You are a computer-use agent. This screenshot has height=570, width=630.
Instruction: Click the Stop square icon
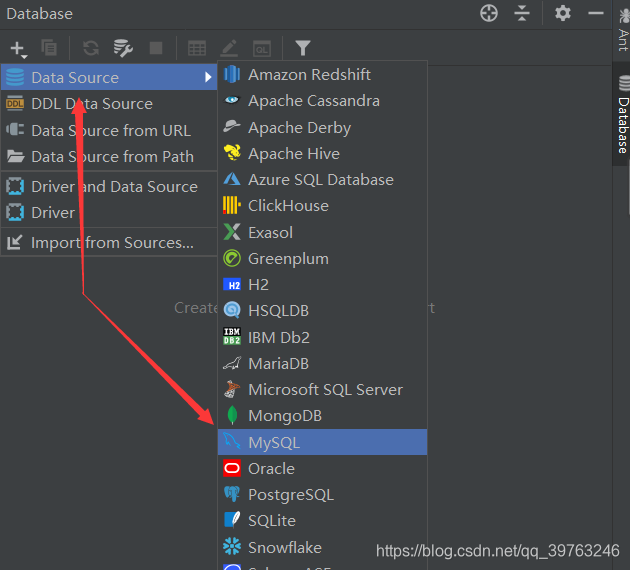click(156, 48)
